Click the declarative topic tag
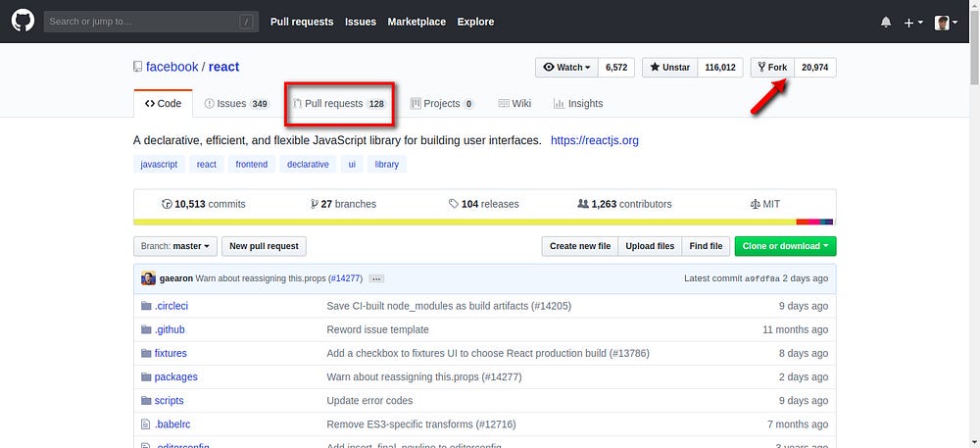This screenshot has height=448, width=980. pos(308,165)
